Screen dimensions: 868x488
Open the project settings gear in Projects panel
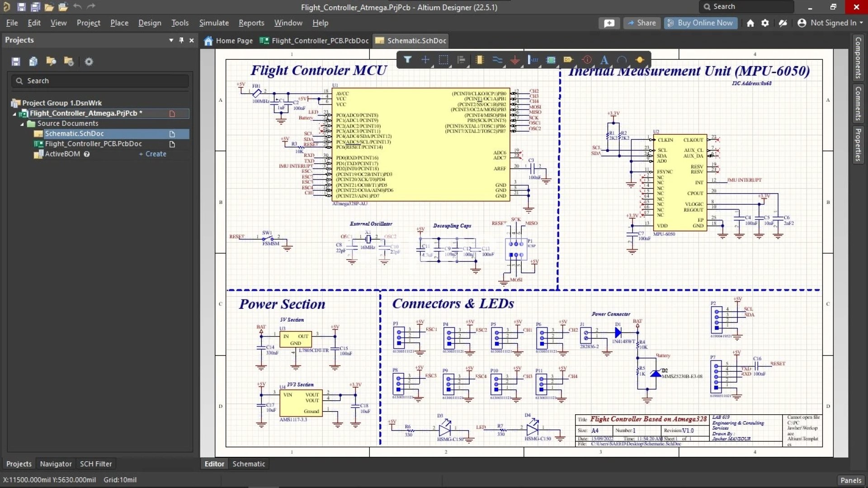89,62
